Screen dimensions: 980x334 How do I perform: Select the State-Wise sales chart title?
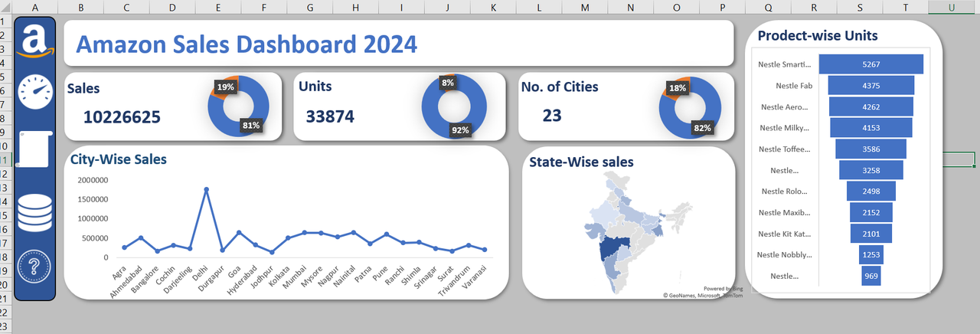[x=582, y=162]
